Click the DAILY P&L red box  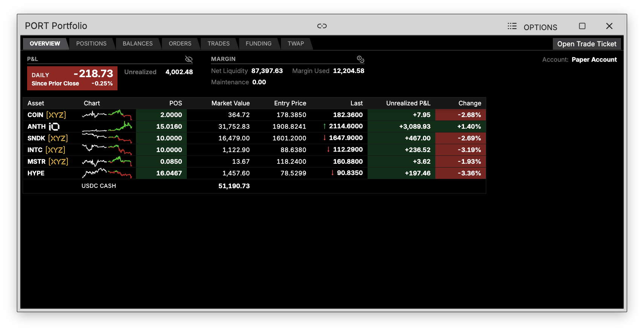click(x=72, y=78)
